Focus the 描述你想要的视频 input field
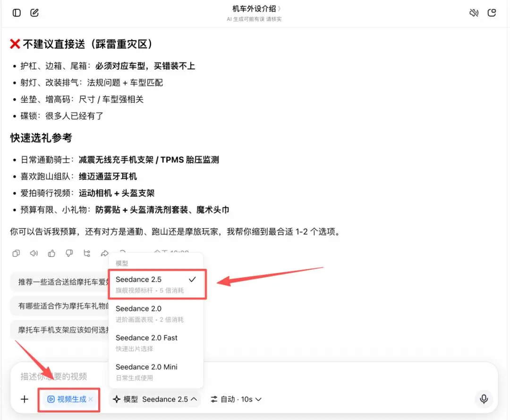This screenshot has height=420, width=510. coord(54,377)
